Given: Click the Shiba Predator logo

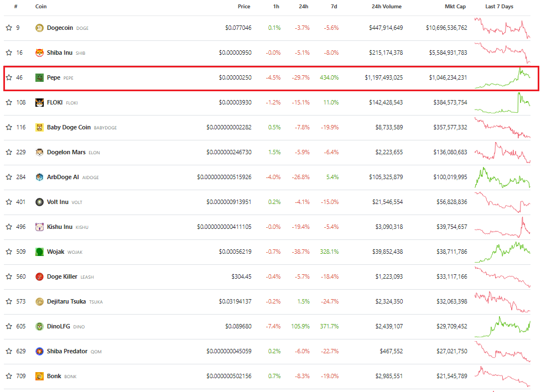Looking at the screenshot, I should coord(40,351).
